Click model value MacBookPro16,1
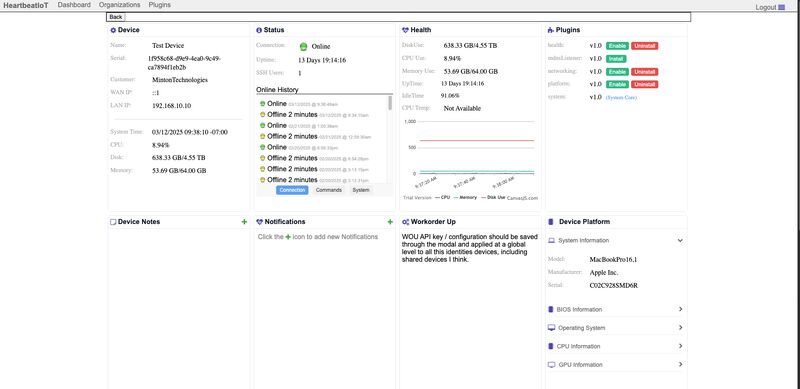Image resolution: width=800 pixels, height=389 pixels. (613, 260)
